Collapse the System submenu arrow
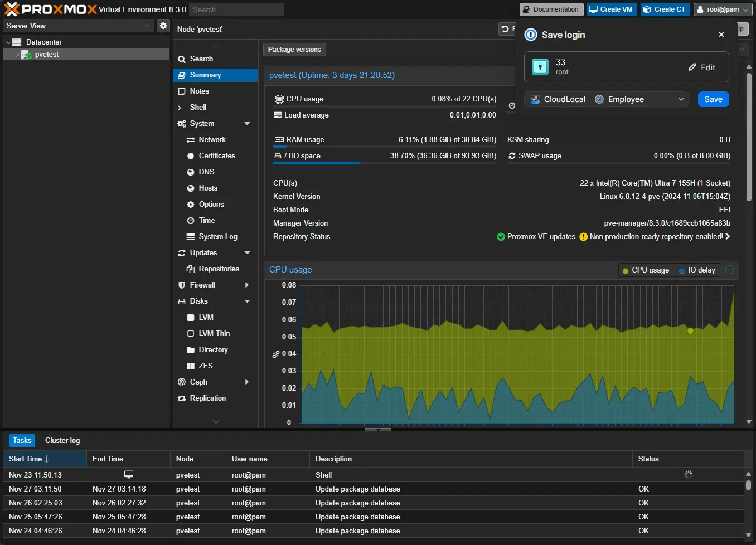 pos(247,124)
